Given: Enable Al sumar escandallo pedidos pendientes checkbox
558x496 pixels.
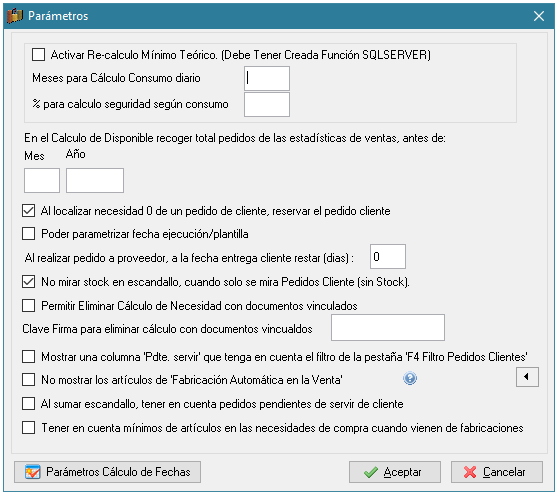Looking at the screenshot, I should point(28,404).
